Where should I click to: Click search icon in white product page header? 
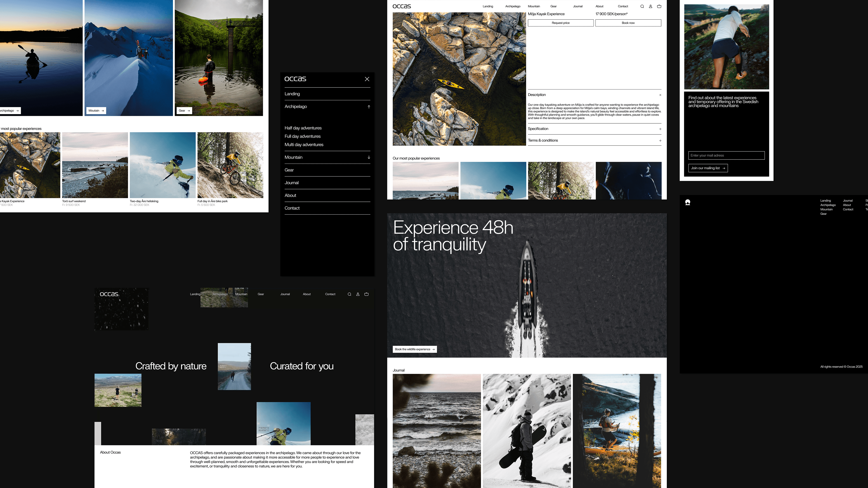tap(642, 6)
